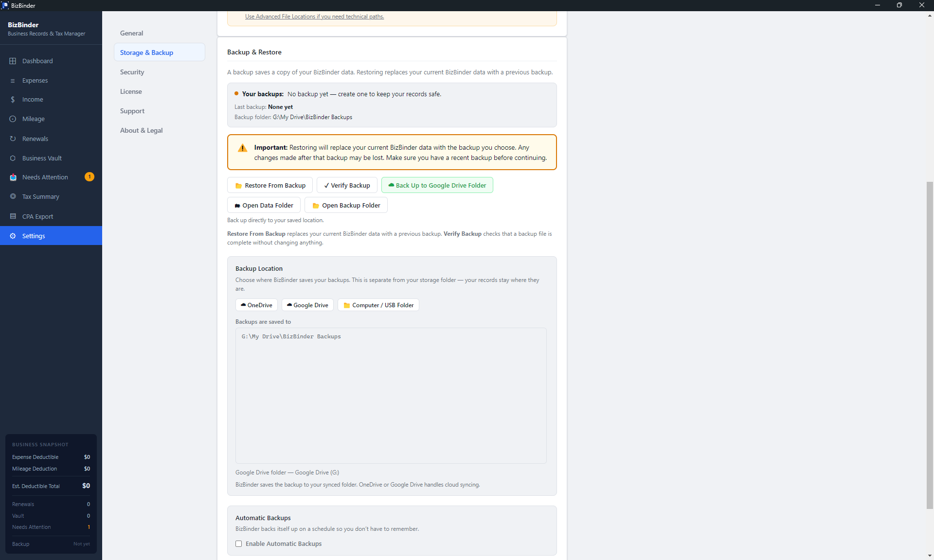Back up to Google Drive Folder
Image resolution: width=934 pixels, height=560 pixels.
[x=437, y=185]
